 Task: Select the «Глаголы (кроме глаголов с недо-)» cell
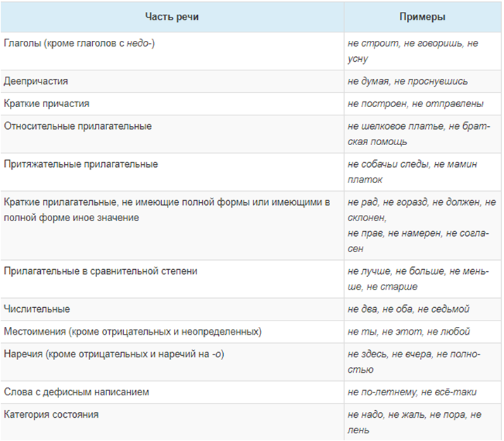tap(80, 44)
